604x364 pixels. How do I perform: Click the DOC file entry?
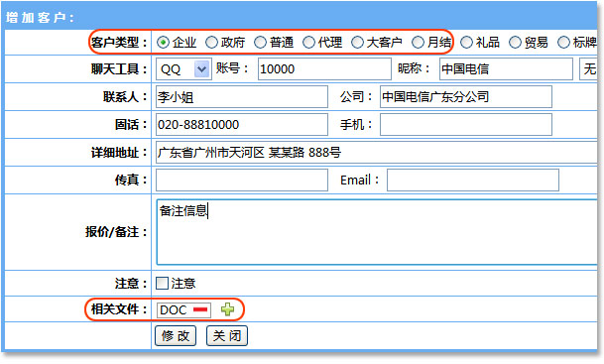tap(183, 310)
